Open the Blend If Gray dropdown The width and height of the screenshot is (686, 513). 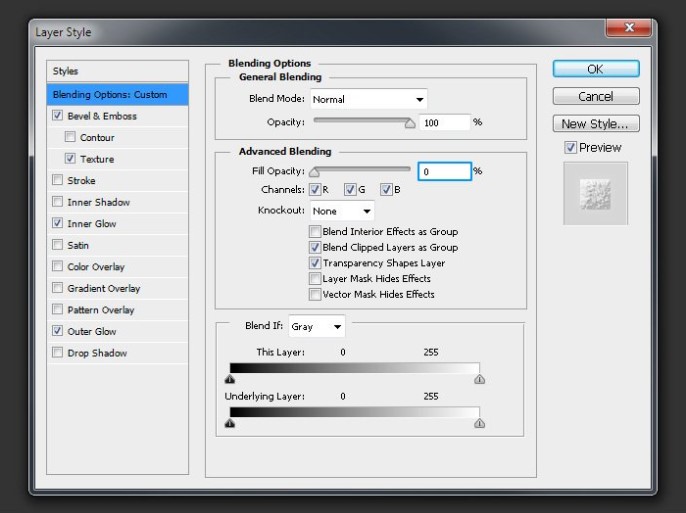point(316,327)
